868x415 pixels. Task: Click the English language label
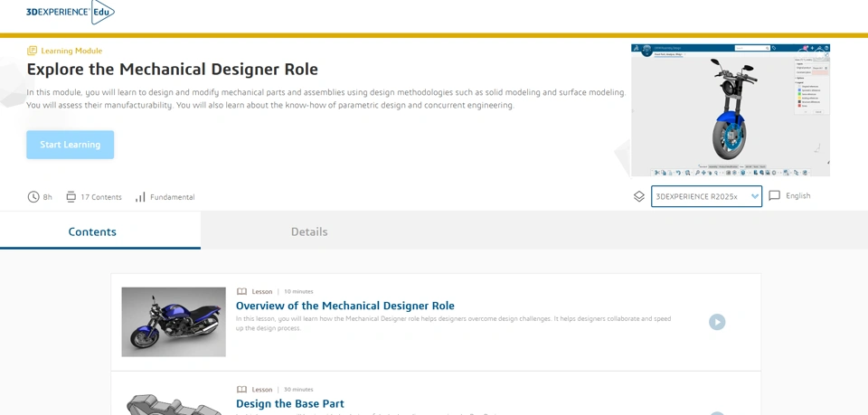pos(797,196)
